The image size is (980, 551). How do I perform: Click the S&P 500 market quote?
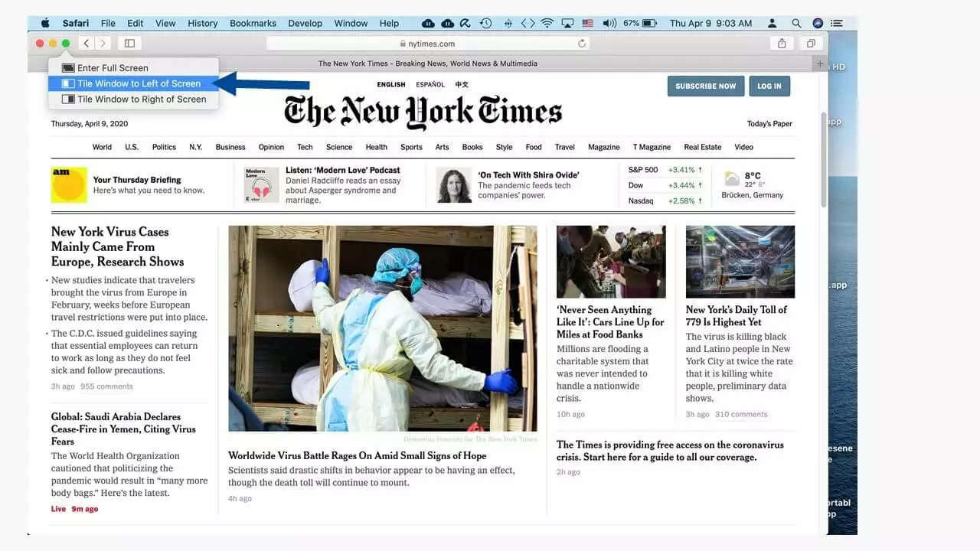tap(665, 170)
